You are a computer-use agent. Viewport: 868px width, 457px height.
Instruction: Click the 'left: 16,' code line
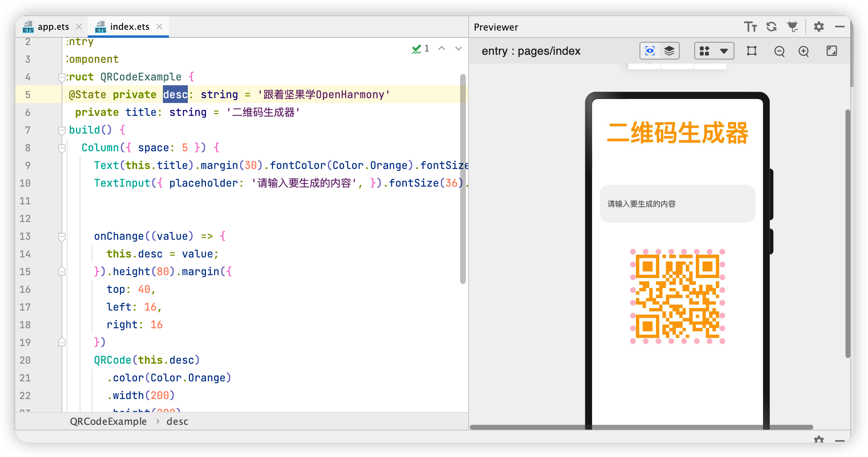(134, 307)
